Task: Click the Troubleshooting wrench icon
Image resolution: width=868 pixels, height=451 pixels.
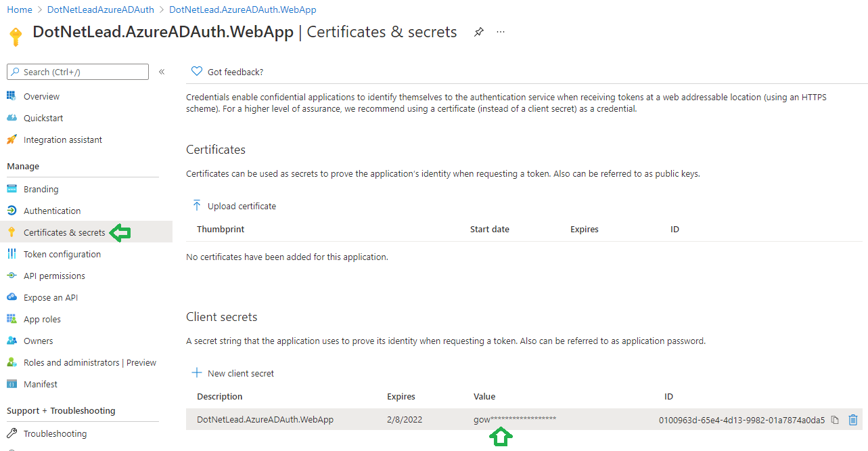Action: [11, 433]
